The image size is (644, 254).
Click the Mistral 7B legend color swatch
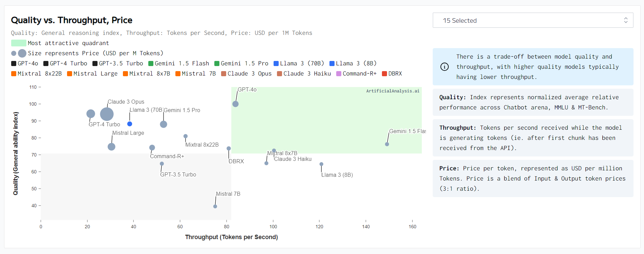click(178, 73)
